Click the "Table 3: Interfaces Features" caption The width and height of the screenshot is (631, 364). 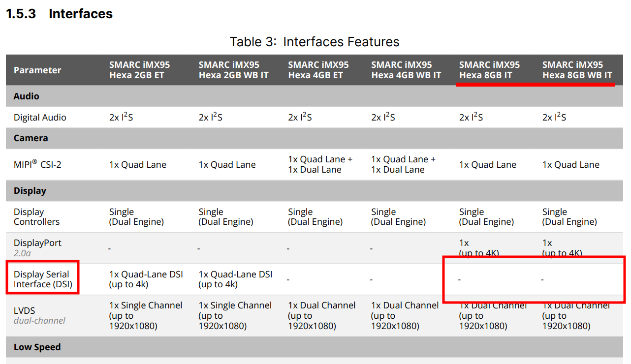(314, 42)
